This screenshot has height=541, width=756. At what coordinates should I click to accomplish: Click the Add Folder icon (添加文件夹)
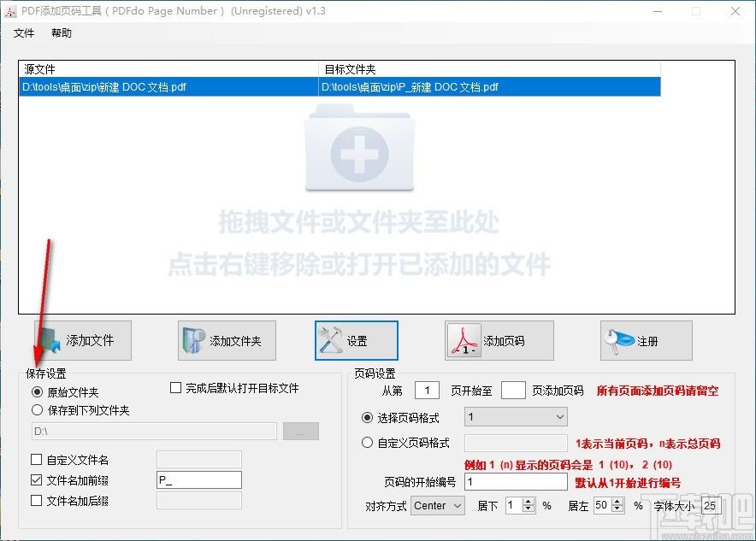pos(194,341)
